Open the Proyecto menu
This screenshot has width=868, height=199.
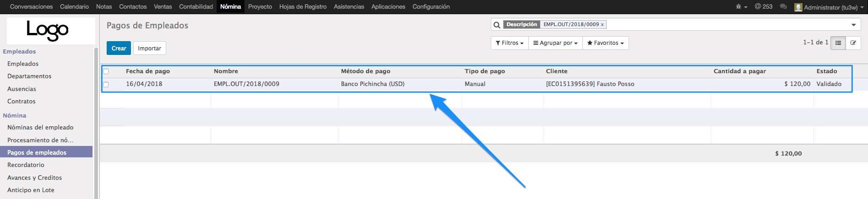[260, 7]
